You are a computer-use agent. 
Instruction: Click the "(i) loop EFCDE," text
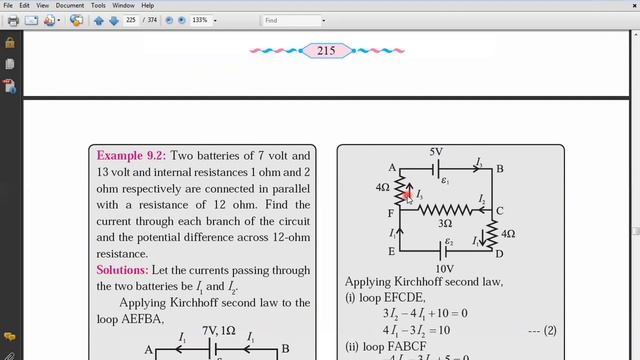[x=385, y=298]
